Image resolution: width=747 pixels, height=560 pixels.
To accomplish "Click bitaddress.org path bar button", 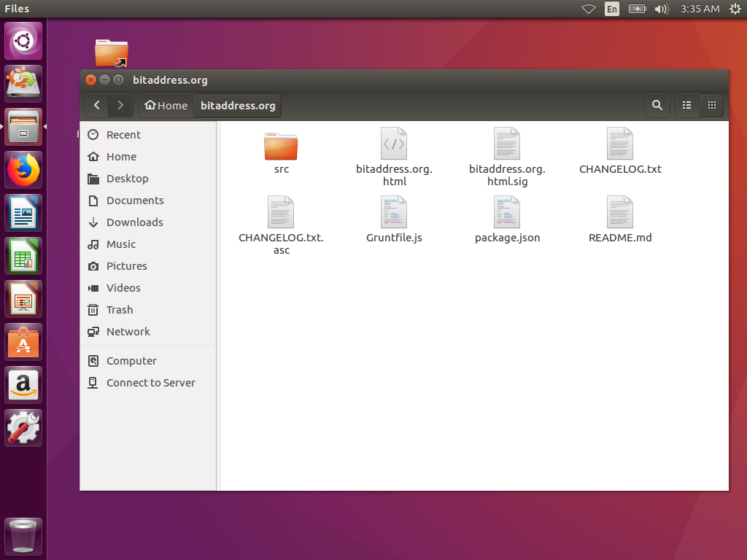I will point(238,106).
